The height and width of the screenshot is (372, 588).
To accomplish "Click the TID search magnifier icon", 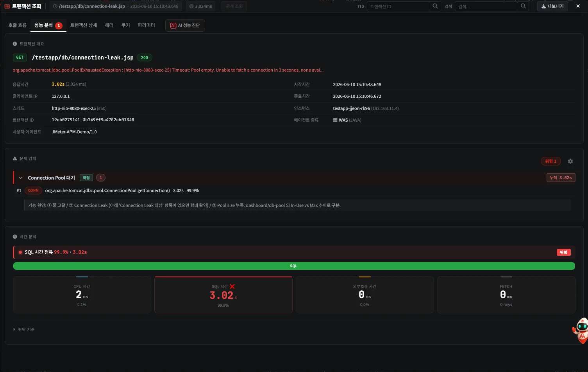I will (435, 6).
